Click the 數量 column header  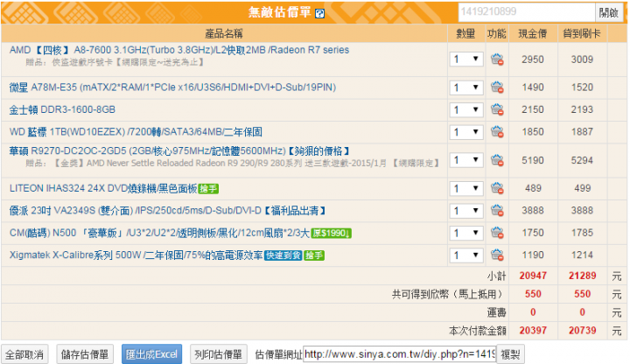(x=465, y=34)
